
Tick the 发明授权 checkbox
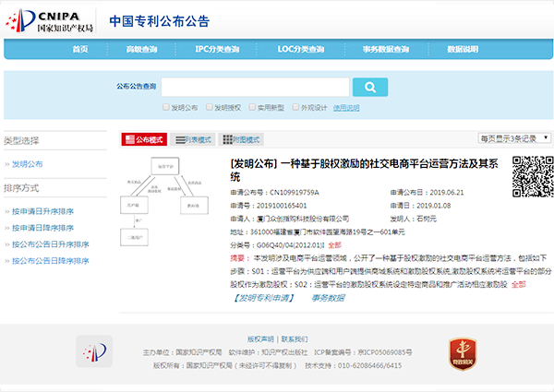(210, 108)
